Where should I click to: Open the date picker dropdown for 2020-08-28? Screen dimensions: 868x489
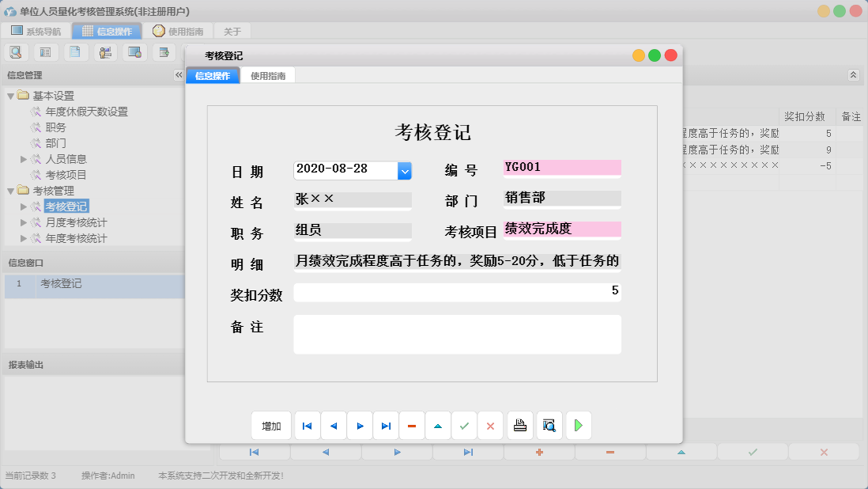405,168
